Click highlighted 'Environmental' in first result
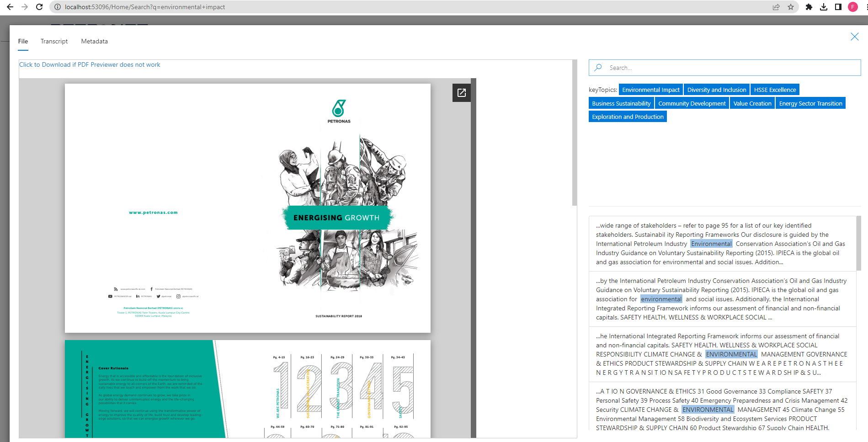 [711, 244]
